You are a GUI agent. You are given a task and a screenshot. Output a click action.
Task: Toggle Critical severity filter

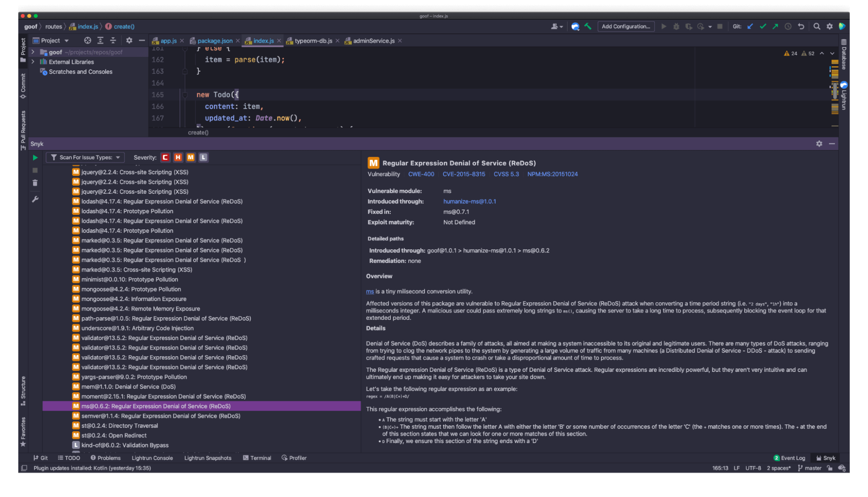(x=165, y=157)
